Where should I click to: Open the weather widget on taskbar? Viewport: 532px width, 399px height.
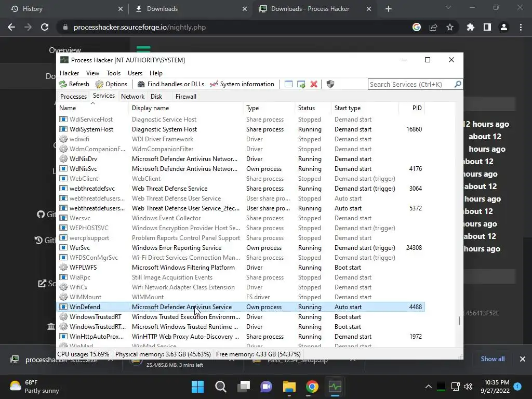35,387
